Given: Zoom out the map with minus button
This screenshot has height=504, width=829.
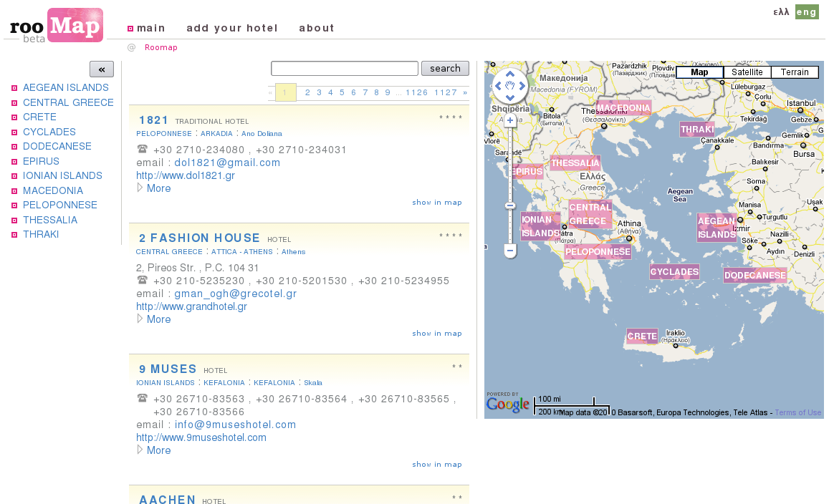Looking at the screenshot, I should [x=509, y=251].
